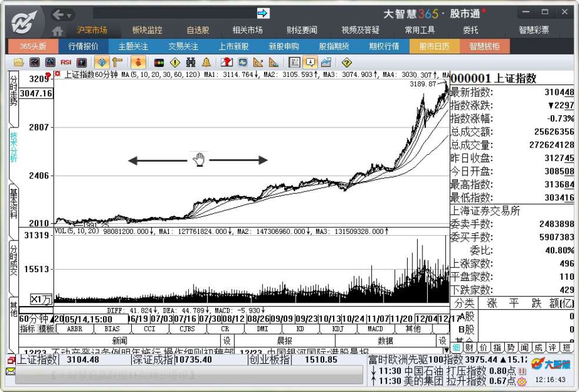
Task: Open the 智慧钱柜 tab
Action: click(x=484, y=46)
